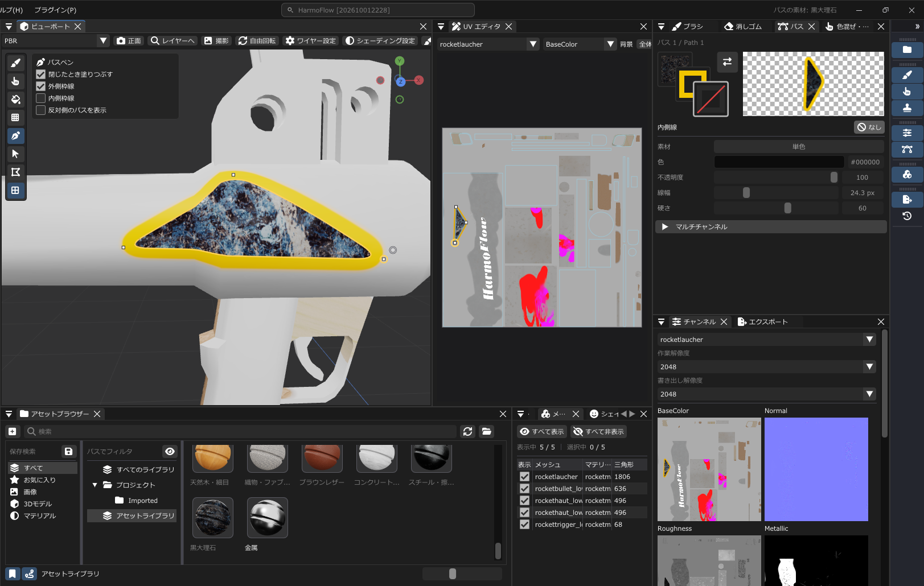Screen dimensions: 924x586
Task: Open the history icon in right sidebar
Action: [907, 216]
